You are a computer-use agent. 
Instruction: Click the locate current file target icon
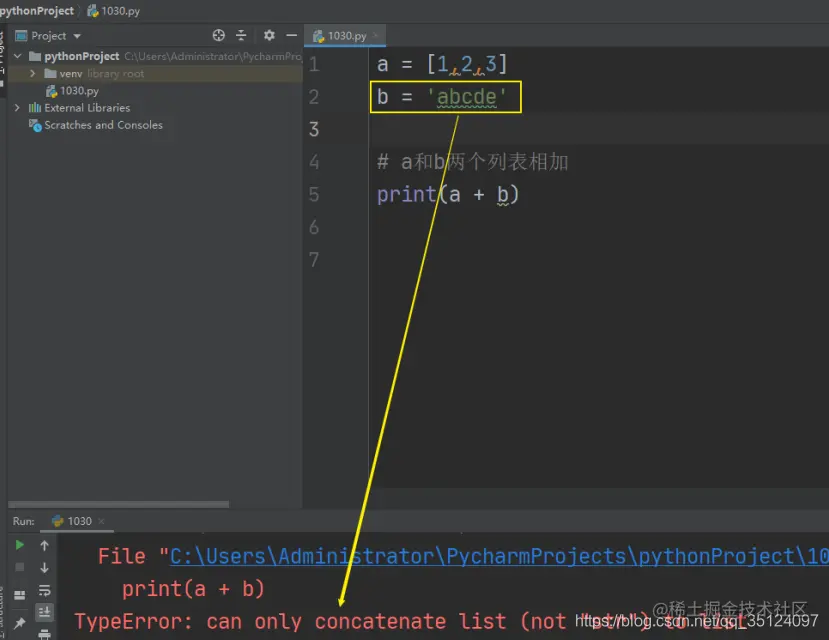(x=218, y=35)
